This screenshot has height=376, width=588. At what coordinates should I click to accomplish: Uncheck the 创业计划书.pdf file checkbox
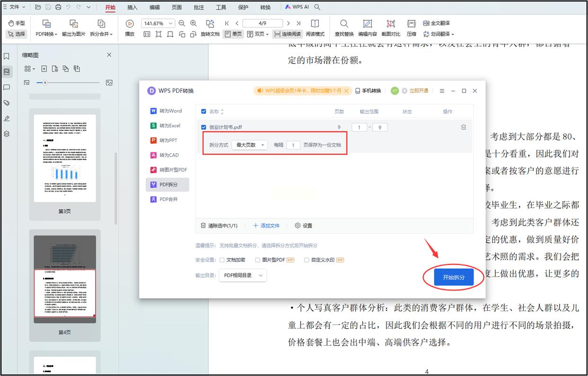(x=204, y=127)
